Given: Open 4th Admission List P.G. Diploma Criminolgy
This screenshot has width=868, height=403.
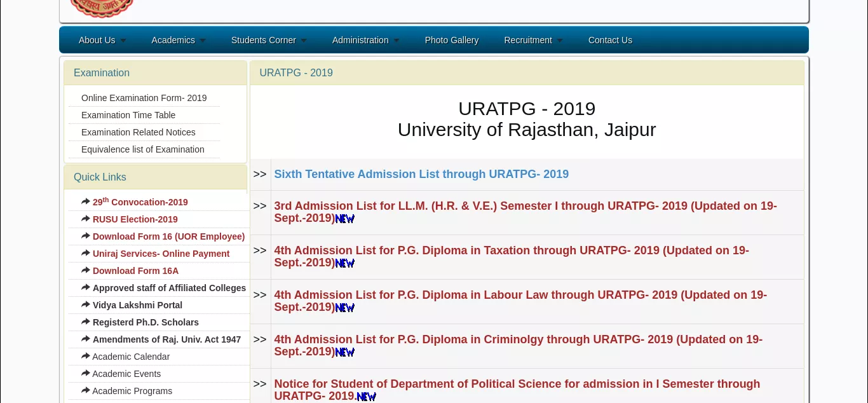Looking at the screenshot, I should (519, 345).
